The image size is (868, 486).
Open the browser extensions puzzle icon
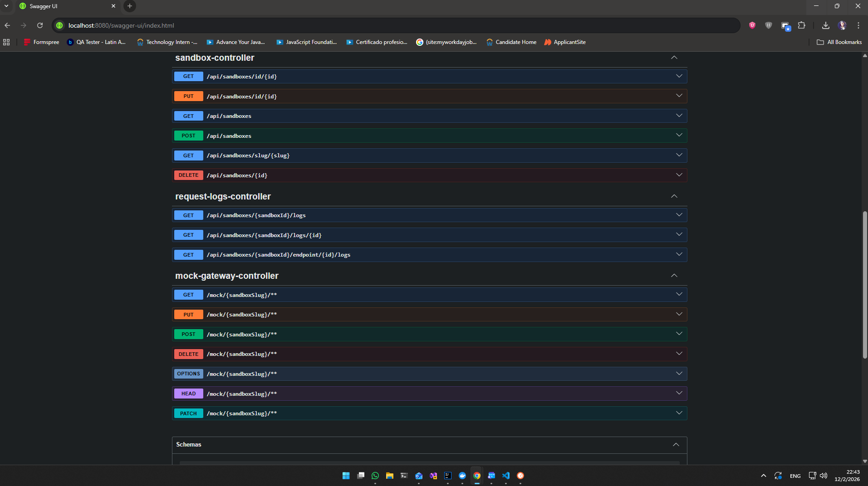(x=802, y=25)
